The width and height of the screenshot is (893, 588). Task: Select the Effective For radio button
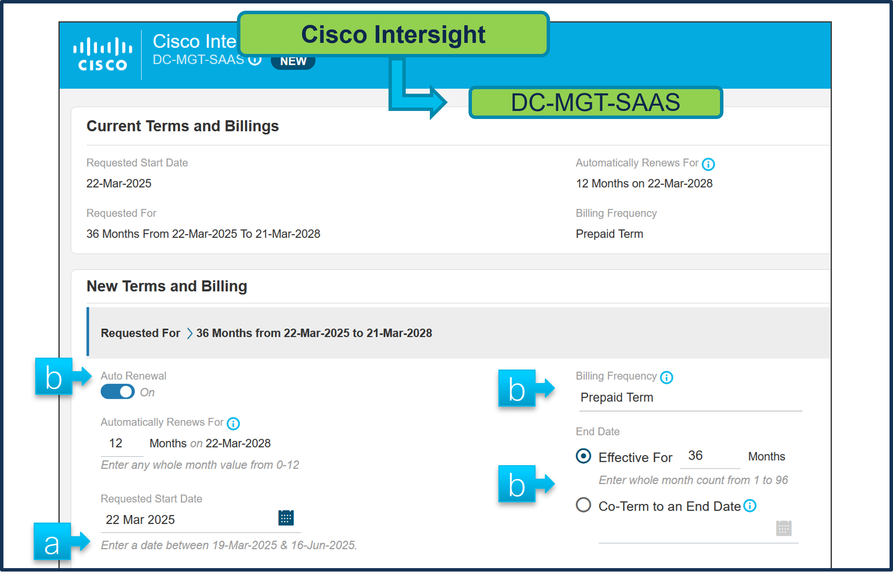[583, 456]
